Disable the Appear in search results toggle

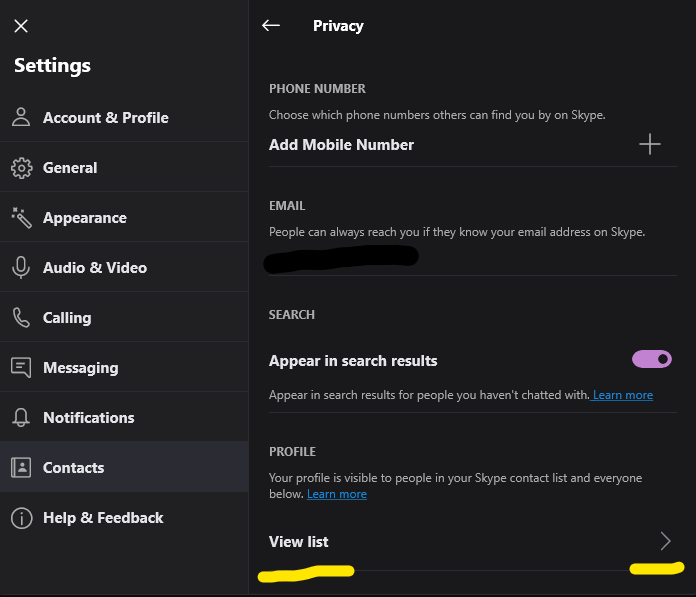(x=651, y=359)
